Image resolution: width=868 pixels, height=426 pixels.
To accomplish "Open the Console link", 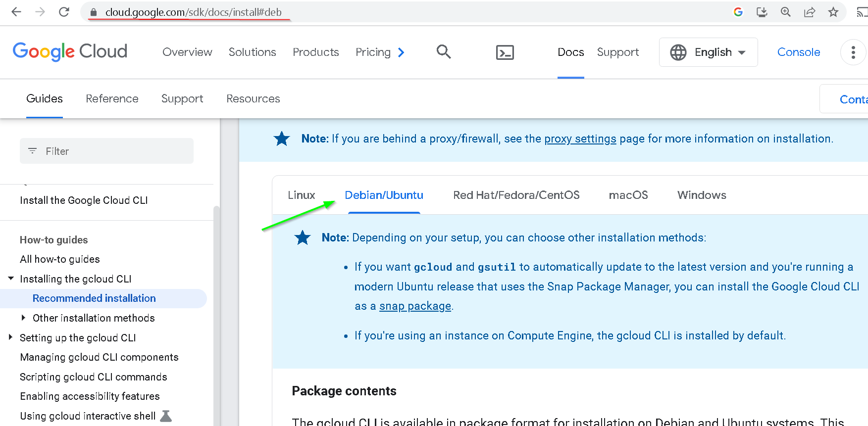I will coord(799,52).
